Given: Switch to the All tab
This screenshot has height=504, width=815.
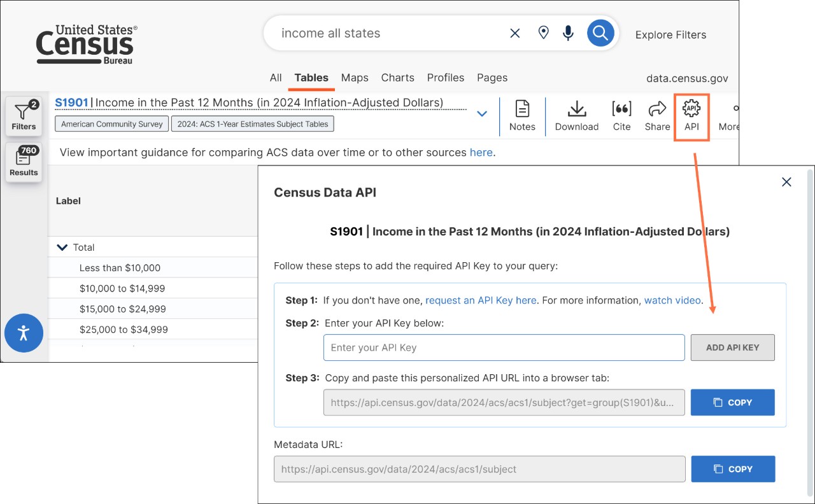Looking at the screenshot, I should 276,78.
